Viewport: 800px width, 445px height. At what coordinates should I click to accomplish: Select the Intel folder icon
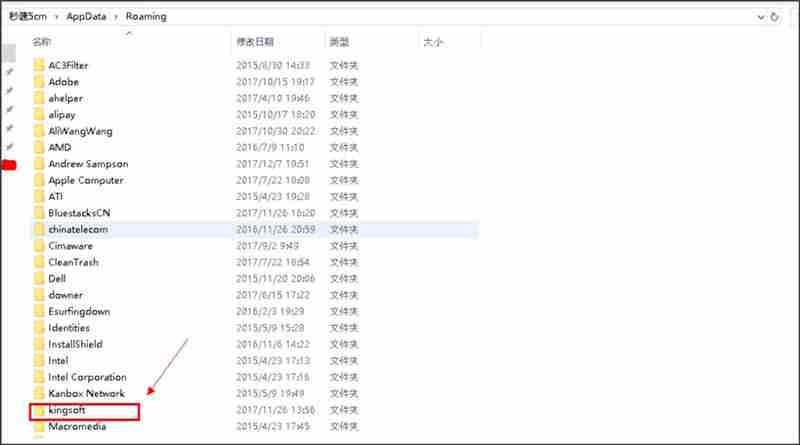(39, 360)
